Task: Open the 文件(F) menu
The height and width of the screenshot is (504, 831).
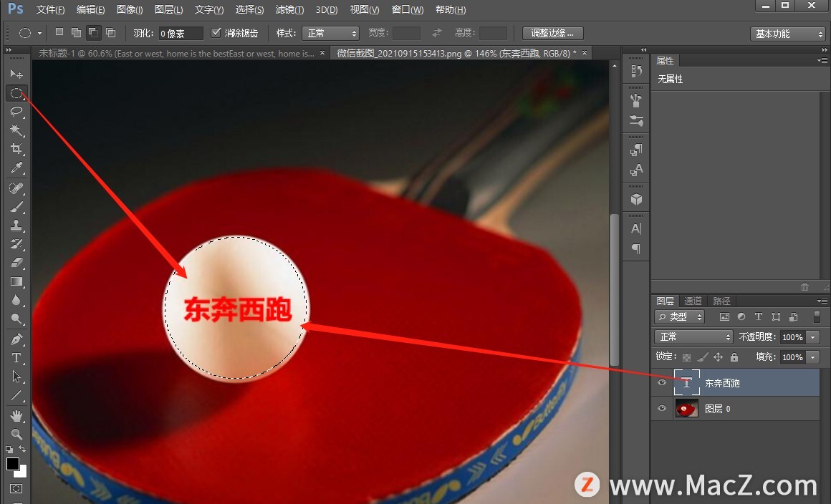Action: coord(50,9)
